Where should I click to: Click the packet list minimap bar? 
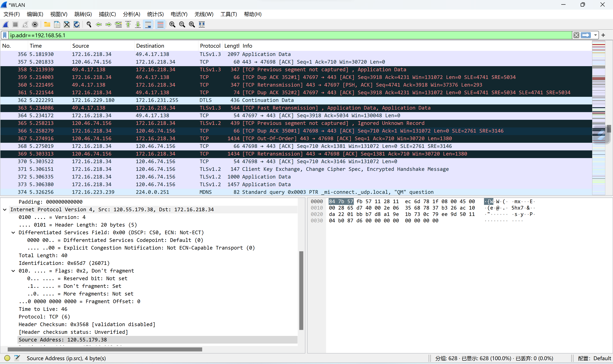pyautogui.click(x=599, y=118)
